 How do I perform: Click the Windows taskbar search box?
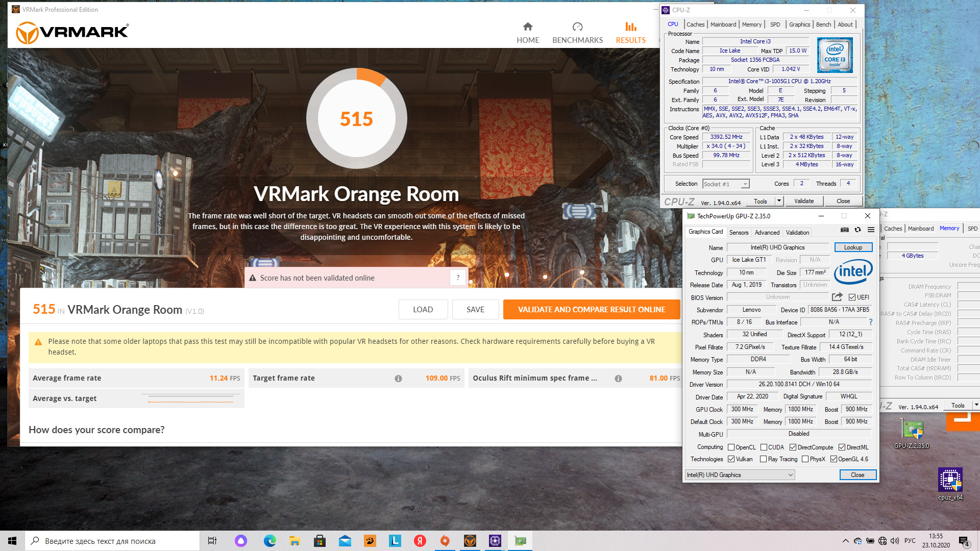click(112, 541)
